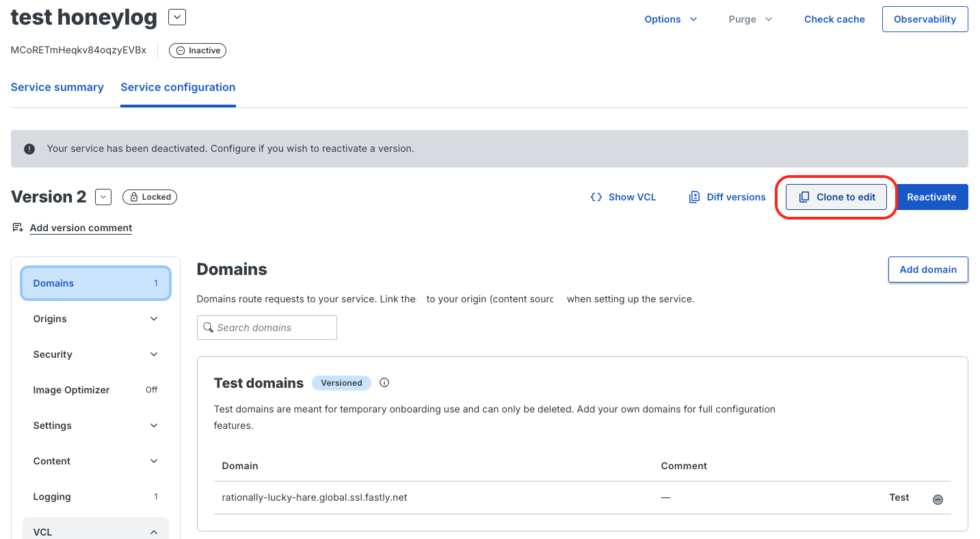Expand the Settings sidebar section
980x539 pixels.
coord(96,425)
